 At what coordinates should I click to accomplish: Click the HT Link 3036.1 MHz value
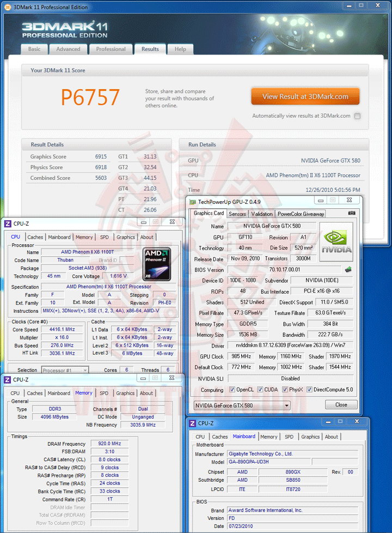tap(62, 353)
